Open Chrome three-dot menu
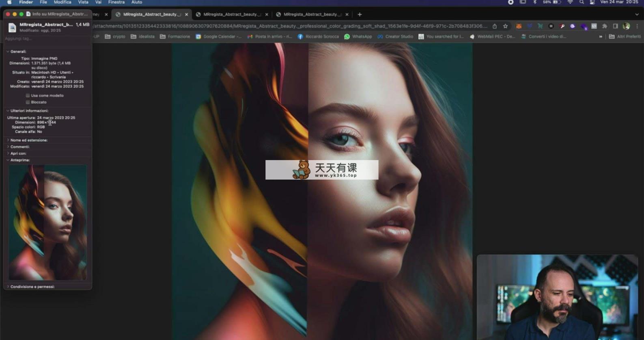Image resolution: width=644 pixels, height=340 pixels. coord(637,26)
